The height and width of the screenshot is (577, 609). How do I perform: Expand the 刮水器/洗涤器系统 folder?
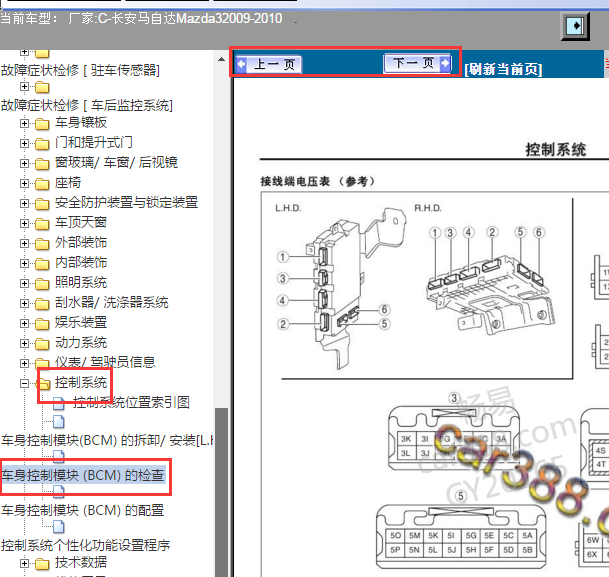pos(24,303)
